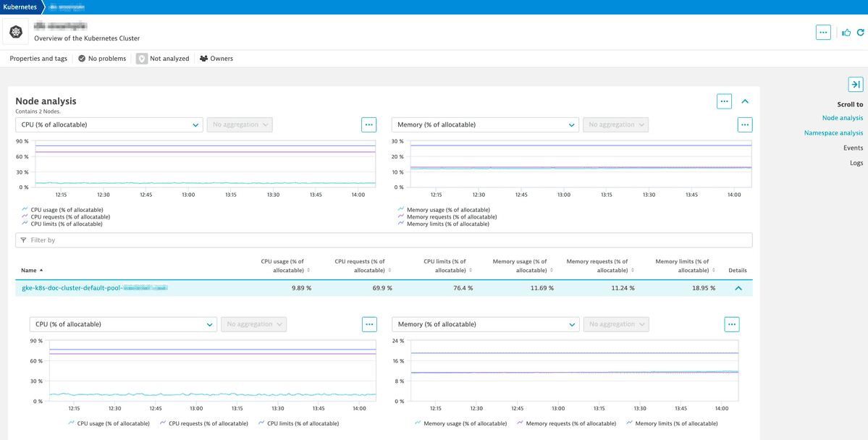This screenshot has width=868, height=440.
Task: Open options for top CPU chart
Action: (x=369, y=124)
